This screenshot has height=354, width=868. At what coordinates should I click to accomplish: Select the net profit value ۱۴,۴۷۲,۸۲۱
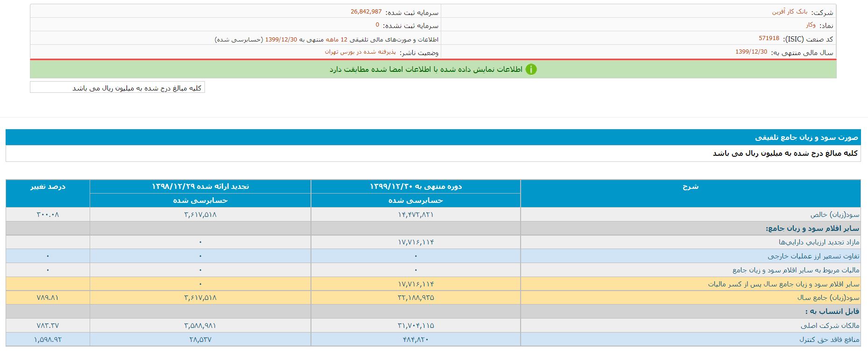tap(416, 215)
